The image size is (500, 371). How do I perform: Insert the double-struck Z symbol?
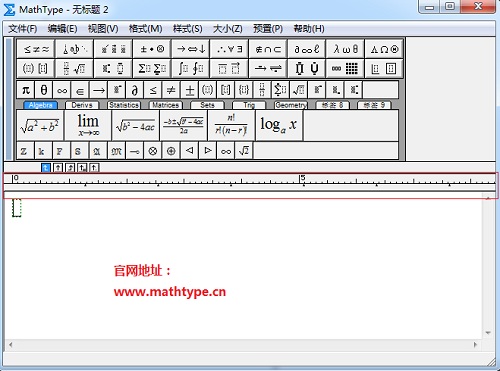(x=24, y=151)
